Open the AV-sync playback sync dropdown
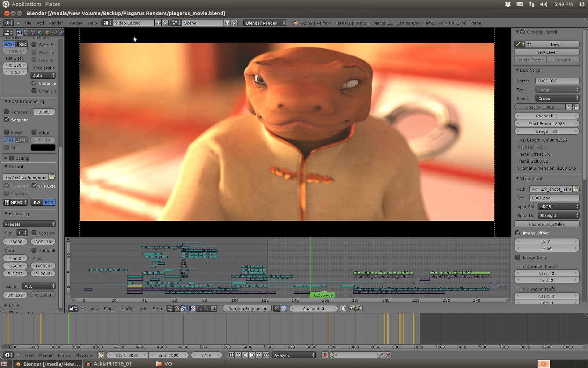The image size is (588, 368). 294,355
